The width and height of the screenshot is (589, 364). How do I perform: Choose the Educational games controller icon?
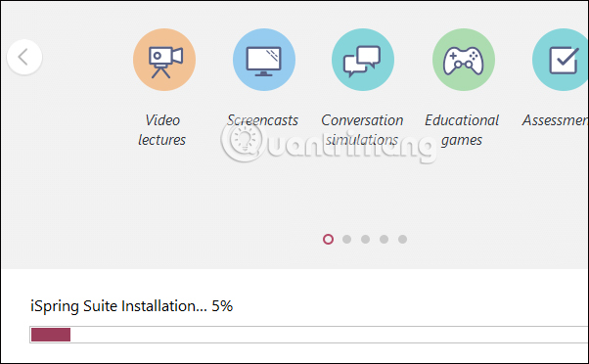tap(463, 60)
